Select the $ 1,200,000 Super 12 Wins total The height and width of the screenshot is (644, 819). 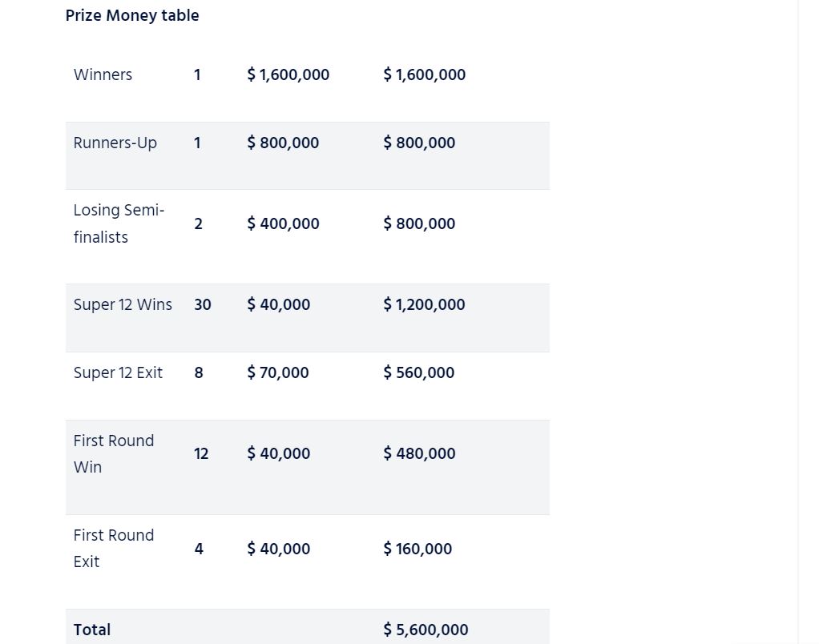click(424, 304)
